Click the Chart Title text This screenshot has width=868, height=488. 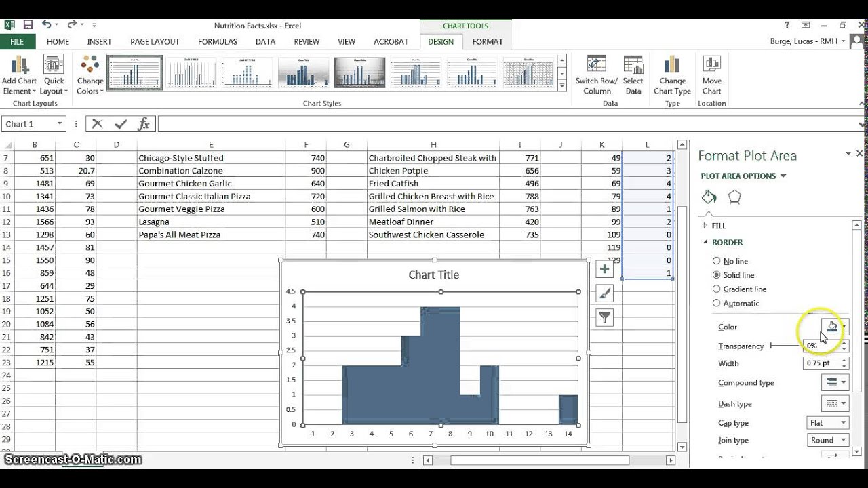pos(434,274)
